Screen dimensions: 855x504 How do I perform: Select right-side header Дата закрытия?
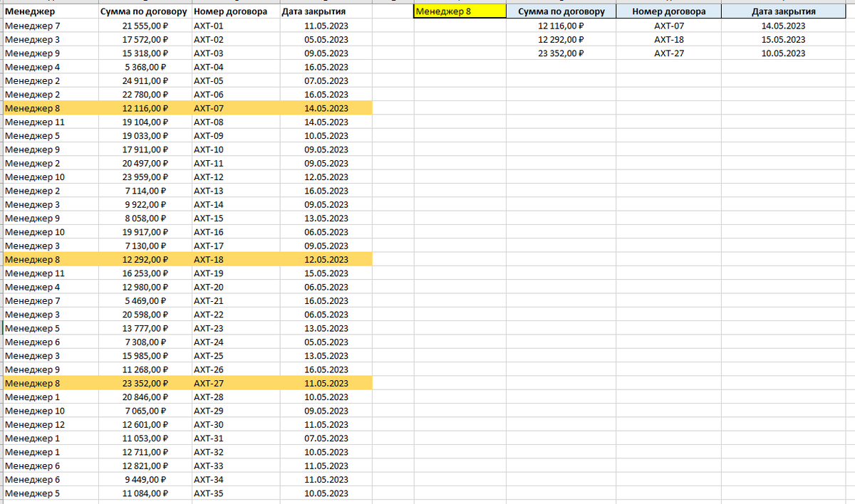pos(784,12)
